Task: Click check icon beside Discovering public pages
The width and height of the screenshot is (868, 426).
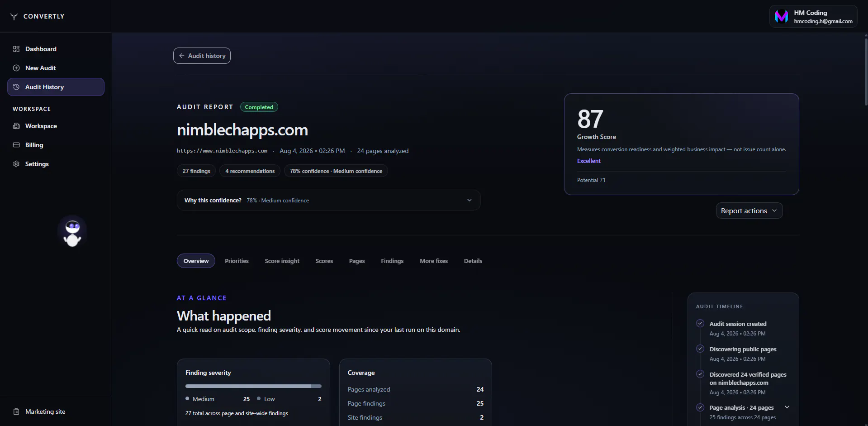Action: [x=700, y=349]
